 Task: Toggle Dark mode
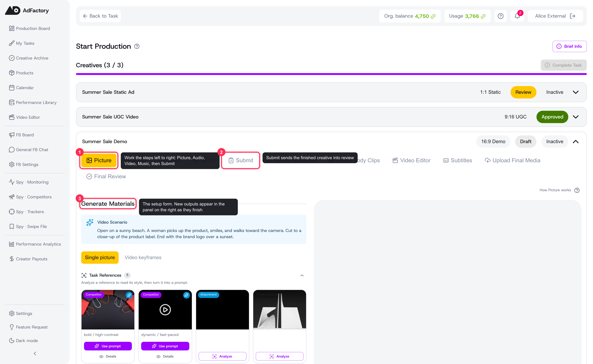23,341
